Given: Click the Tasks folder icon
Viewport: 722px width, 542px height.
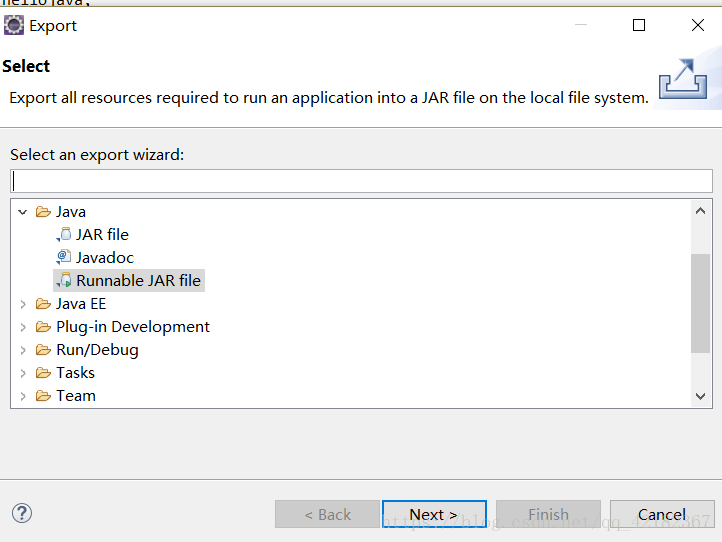Looking at the screenshot, I should pos(43,373).
